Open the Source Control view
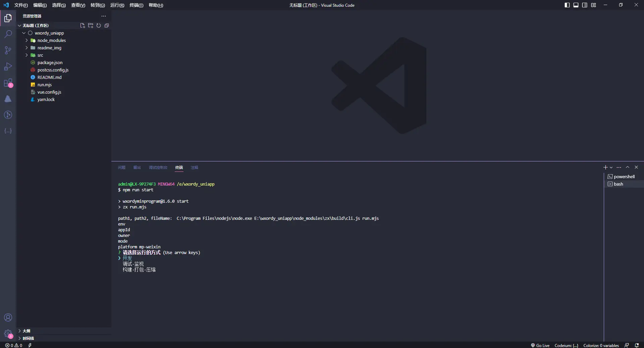 coord(8,50)
